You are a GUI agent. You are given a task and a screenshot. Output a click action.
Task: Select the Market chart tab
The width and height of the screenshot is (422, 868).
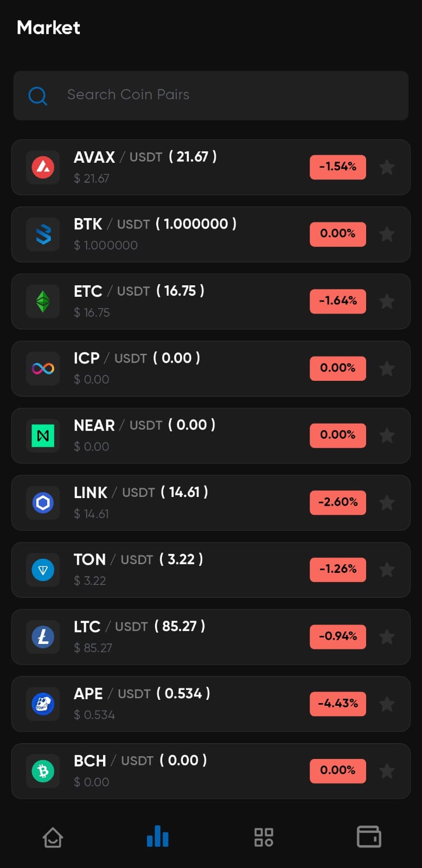[x=158, y=837]
